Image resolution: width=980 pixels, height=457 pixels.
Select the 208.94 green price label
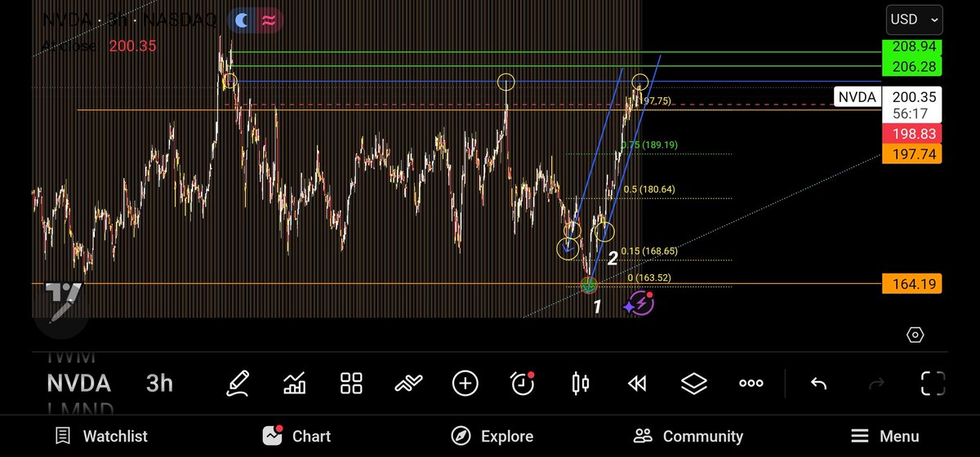point(911,47)
